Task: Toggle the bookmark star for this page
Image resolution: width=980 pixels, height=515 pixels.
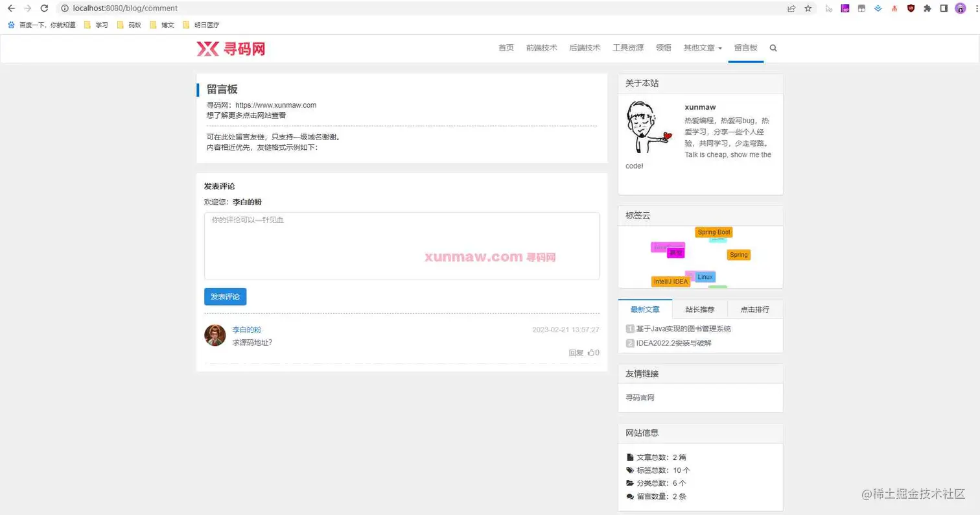Action: click(x=808, y=8)
